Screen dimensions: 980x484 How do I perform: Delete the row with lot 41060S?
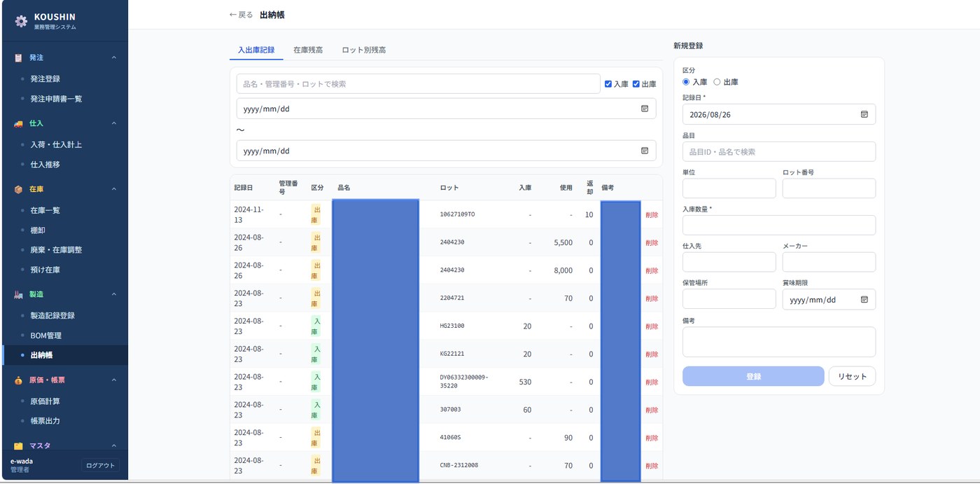click(652, 438)
